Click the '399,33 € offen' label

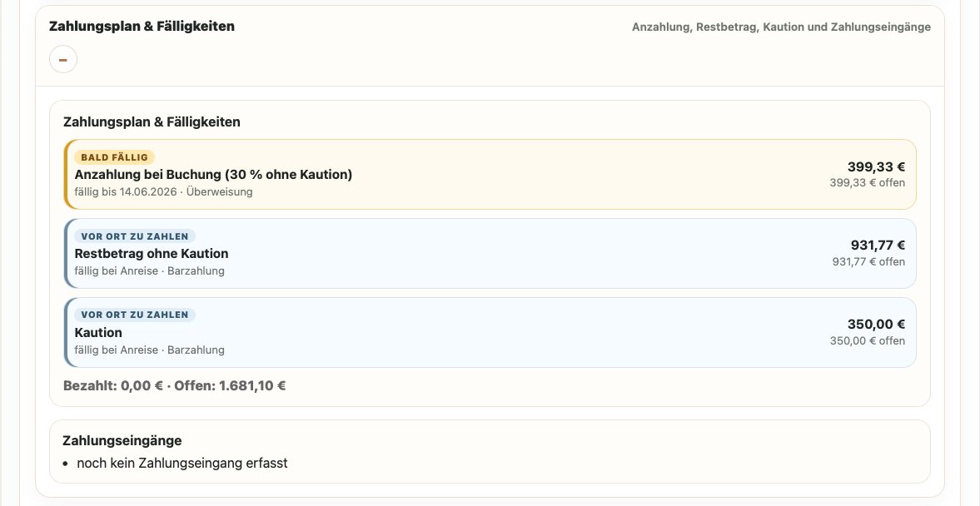coord(868,183)
